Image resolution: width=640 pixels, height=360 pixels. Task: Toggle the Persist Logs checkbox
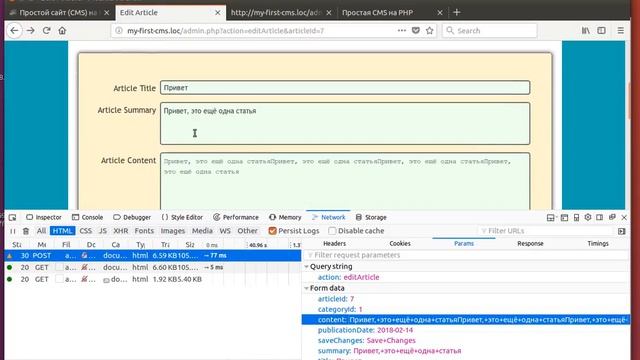(273, 231)
